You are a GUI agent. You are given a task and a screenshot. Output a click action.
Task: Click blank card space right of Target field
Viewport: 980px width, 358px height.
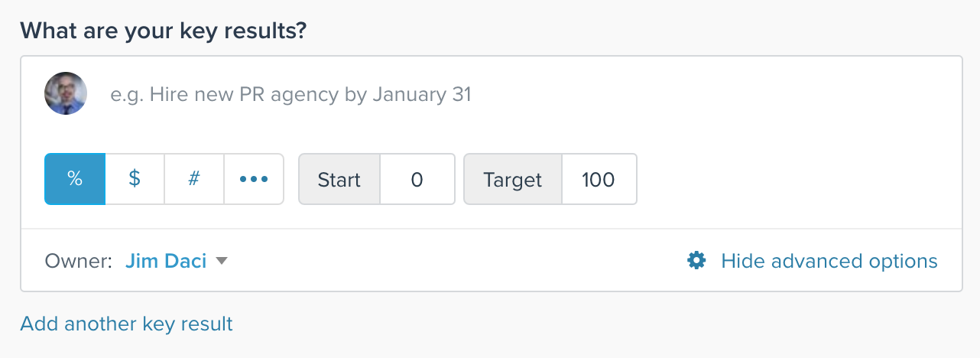click(799, 180)
